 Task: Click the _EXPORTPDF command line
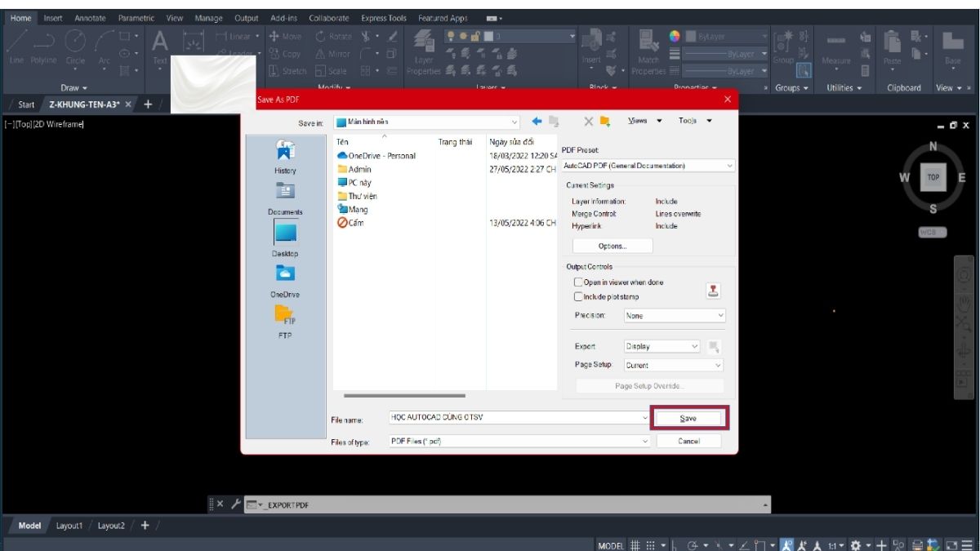coord(508,506)
